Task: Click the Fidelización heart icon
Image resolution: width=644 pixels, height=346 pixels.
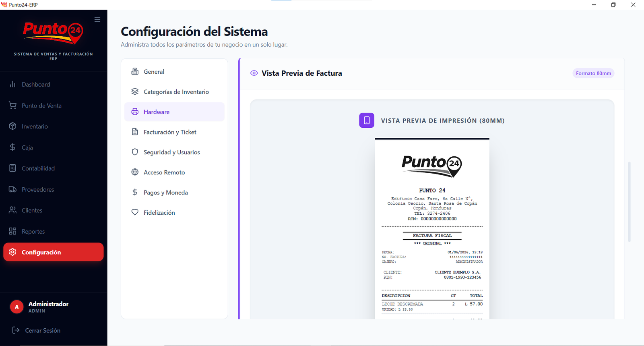Action: point(135,213)
